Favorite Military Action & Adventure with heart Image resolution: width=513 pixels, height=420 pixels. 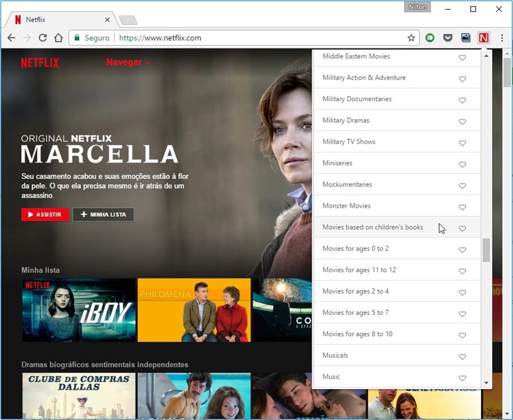pyautogui.click(x=462, y=79)
